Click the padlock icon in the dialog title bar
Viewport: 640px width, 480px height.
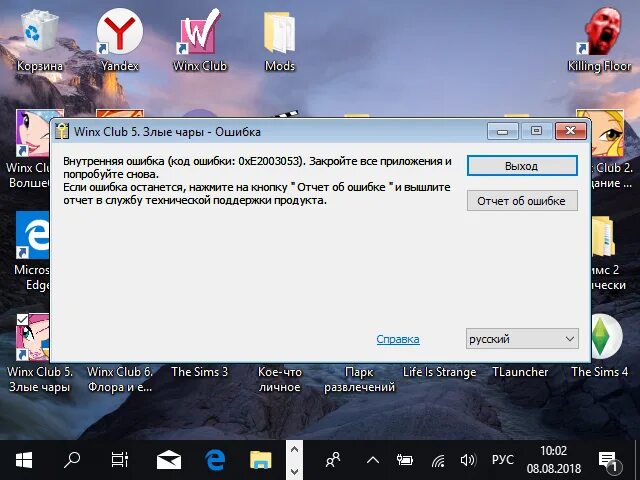(x=62, y=131)
